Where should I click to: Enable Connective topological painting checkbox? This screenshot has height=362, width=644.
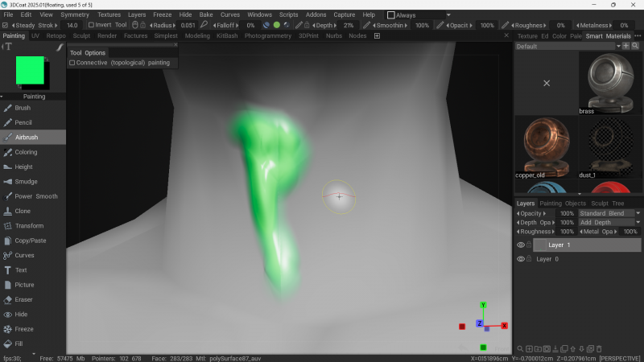pyautogui.click(x=72, y=63)
